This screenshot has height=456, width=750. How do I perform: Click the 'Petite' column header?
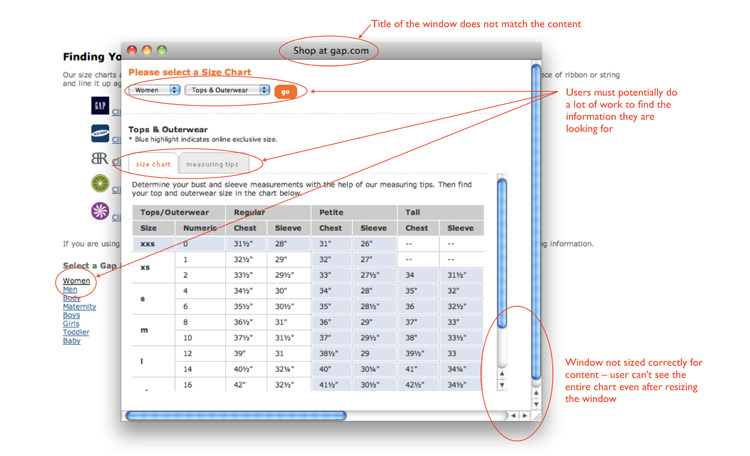354,212
